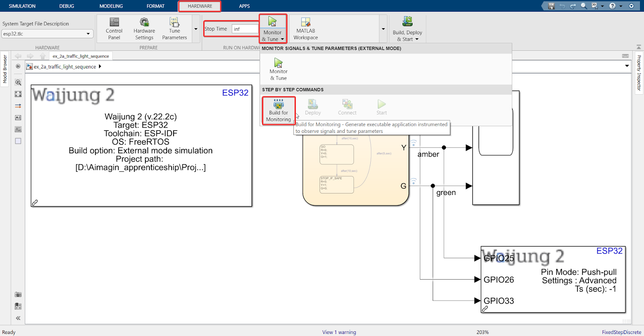Go up to the parent system
This screenshot has width=644, height=336.
coord(43,56)
